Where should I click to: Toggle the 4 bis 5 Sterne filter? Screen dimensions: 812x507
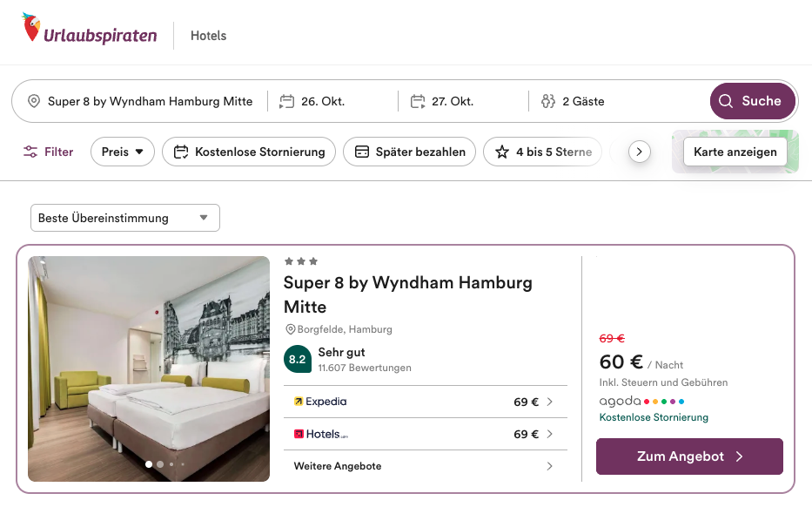click(543, 152)
